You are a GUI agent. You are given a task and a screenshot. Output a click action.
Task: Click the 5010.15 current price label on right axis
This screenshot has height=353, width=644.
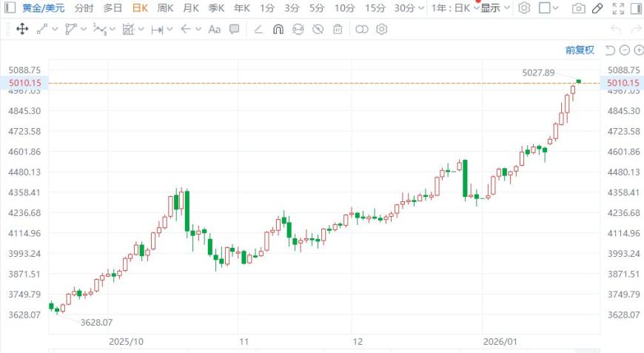tap(622, 83)
